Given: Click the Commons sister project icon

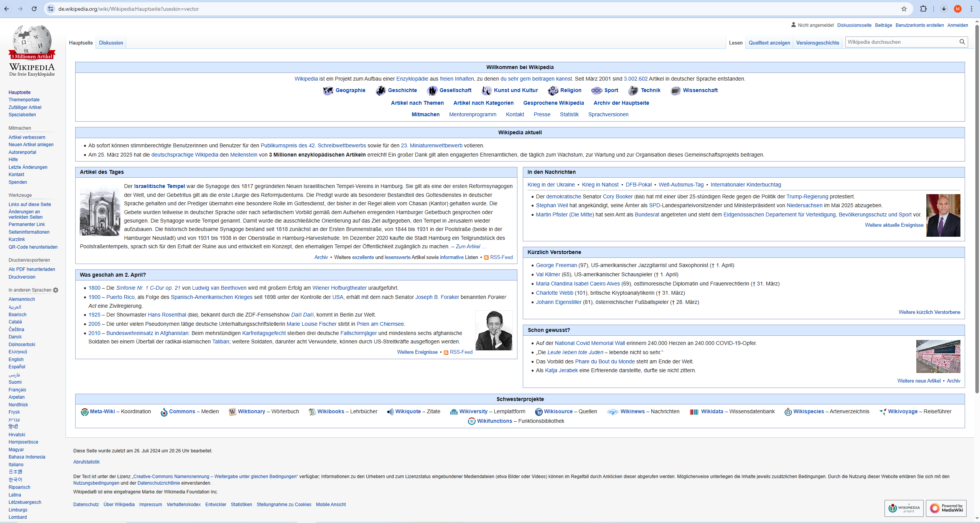Looking at the screenshot, I should (x=164, y=412).
